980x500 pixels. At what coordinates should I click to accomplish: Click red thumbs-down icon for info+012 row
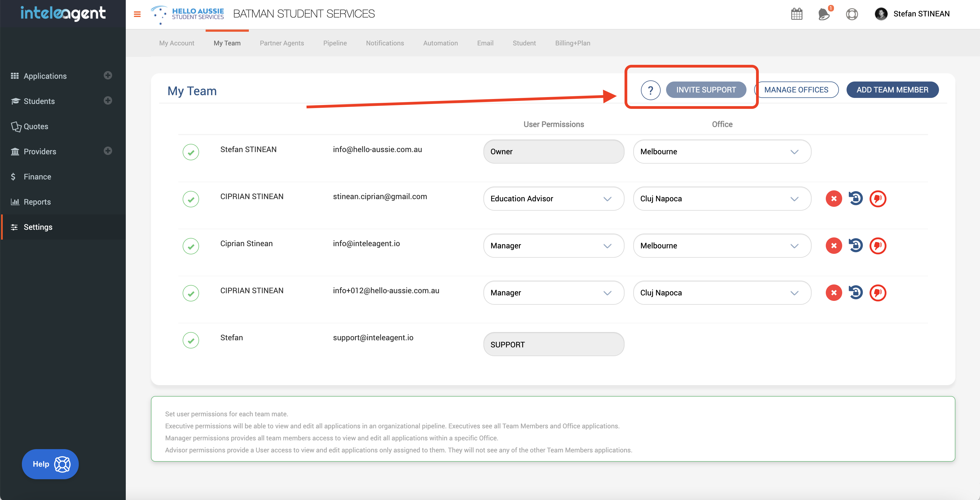[x=878, y=293]
